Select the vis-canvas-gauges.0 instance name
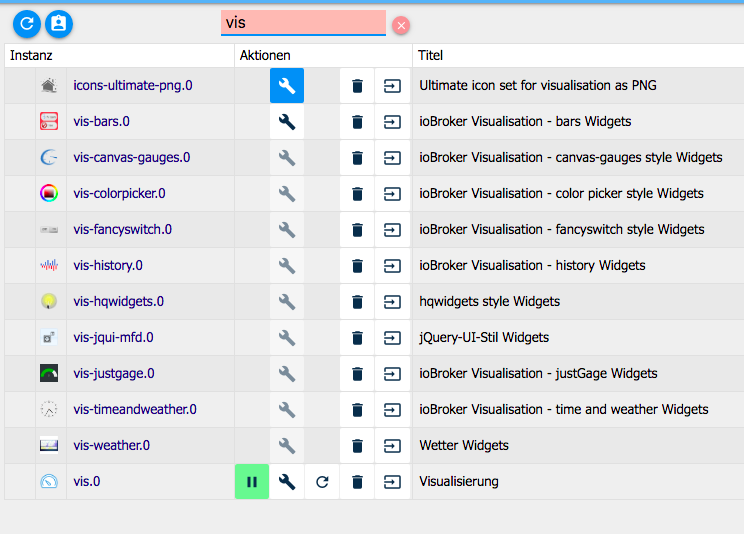The height and width of the screenshot is (534, 744). click(x=132, y=158)
